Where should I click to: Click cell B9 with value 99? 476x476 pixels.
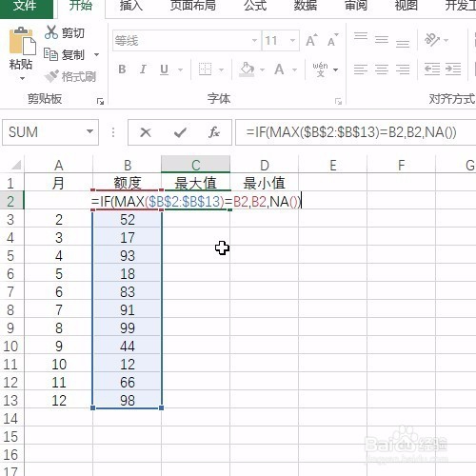click(128, 327)
